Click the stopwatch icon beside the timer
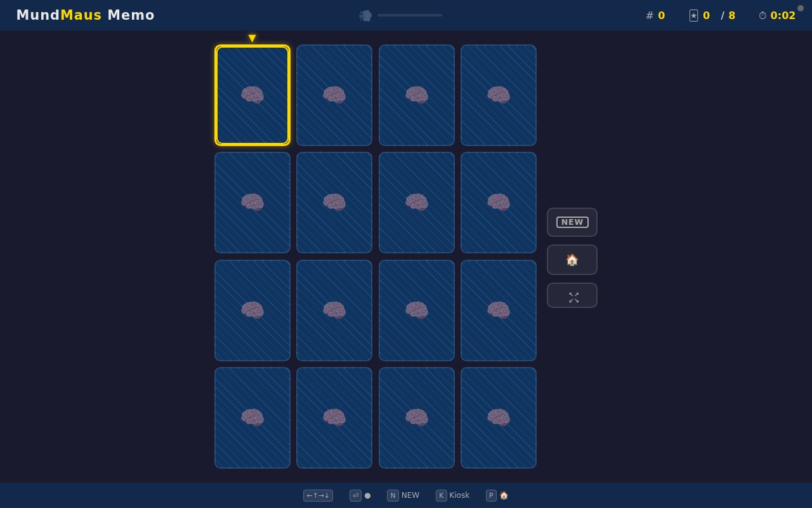Image resolution: width=812 pixels, height=508 pixels. click(x=763, y=15)
